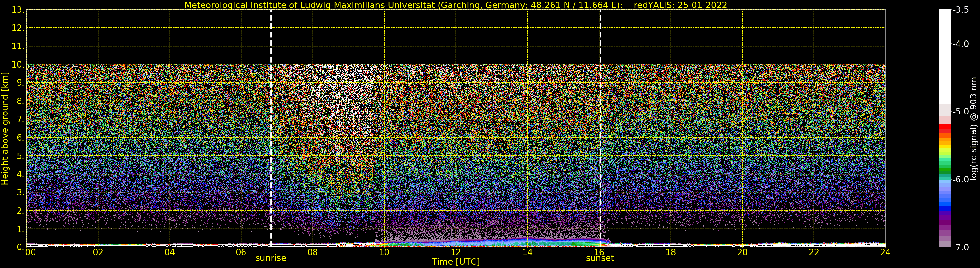
Task: Click time axis tick label '06'
Action: click(241, 252)
